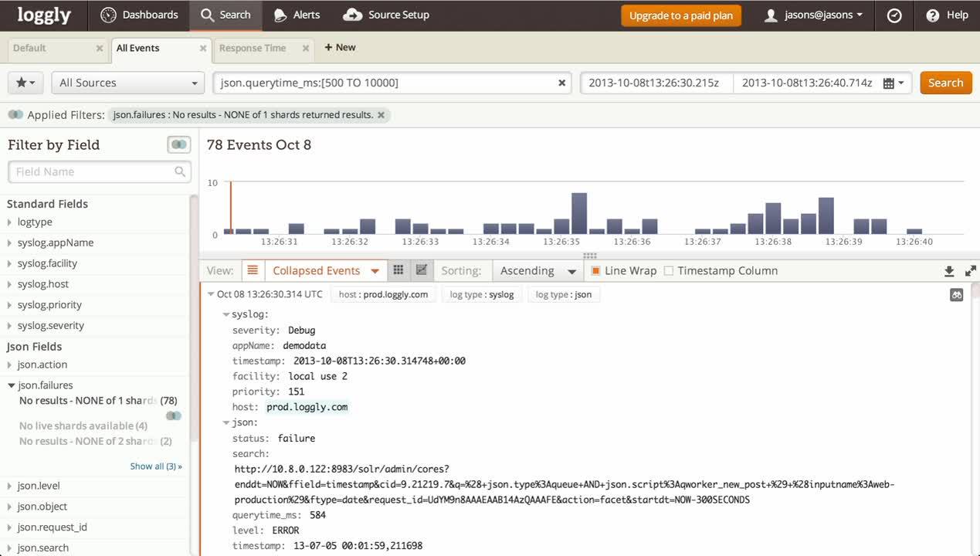The height and width of the screenshot is (556, 980).
Task: Collapse the Oct 08 13:26:30.314 event
Action: click(x=211, y=294)
